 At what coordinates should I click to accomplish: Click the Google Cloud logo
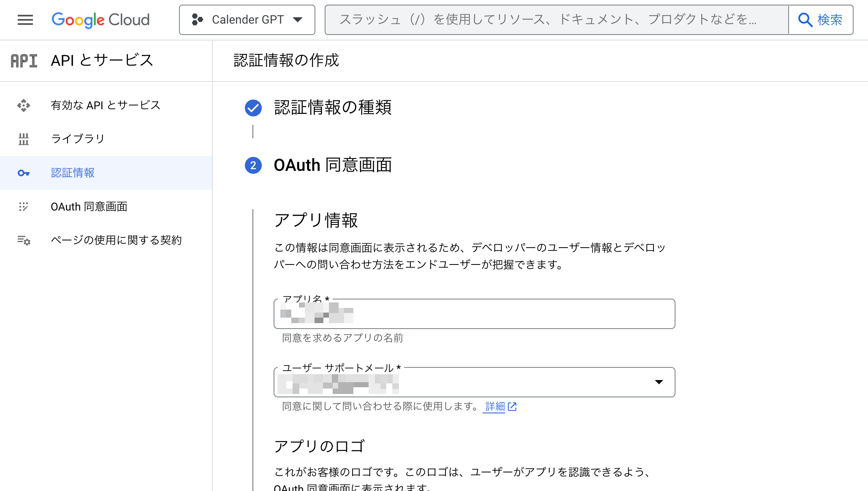pyautogui.click(x=100, y=20)
